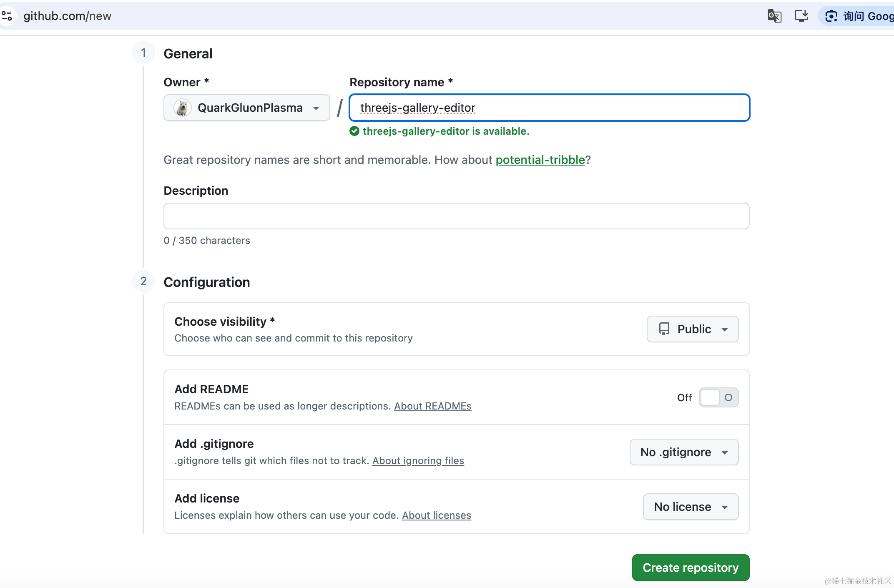Click the site settings icon in address bar
This screenshot has width=894, height=588.
(x=7, y=16)
